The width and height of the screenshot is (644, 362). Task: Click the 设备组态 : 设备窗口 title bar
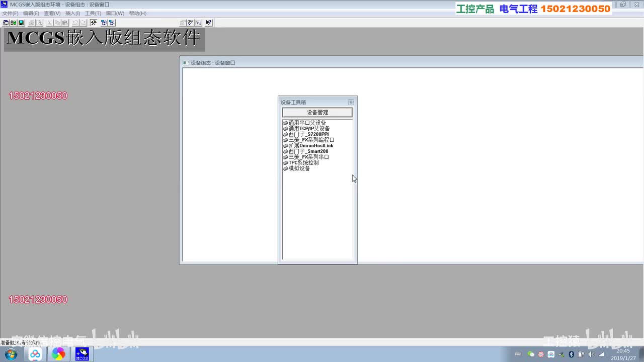tap(412, 62)
